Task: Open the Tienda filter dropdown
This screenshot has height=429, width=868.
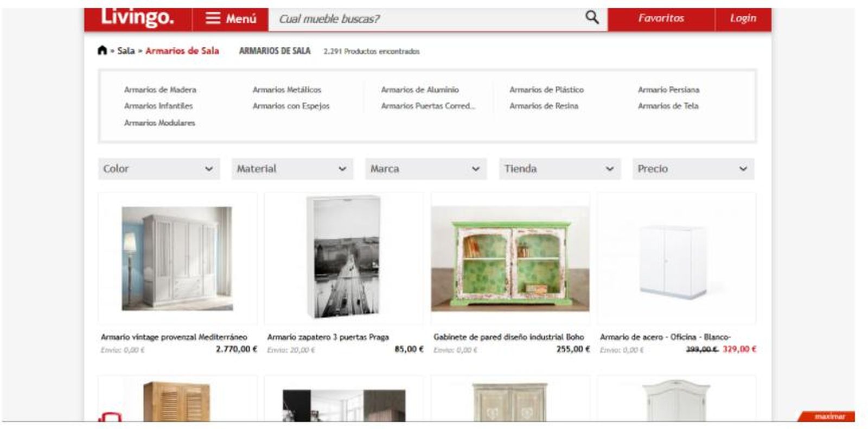Action: pos(559,169)
